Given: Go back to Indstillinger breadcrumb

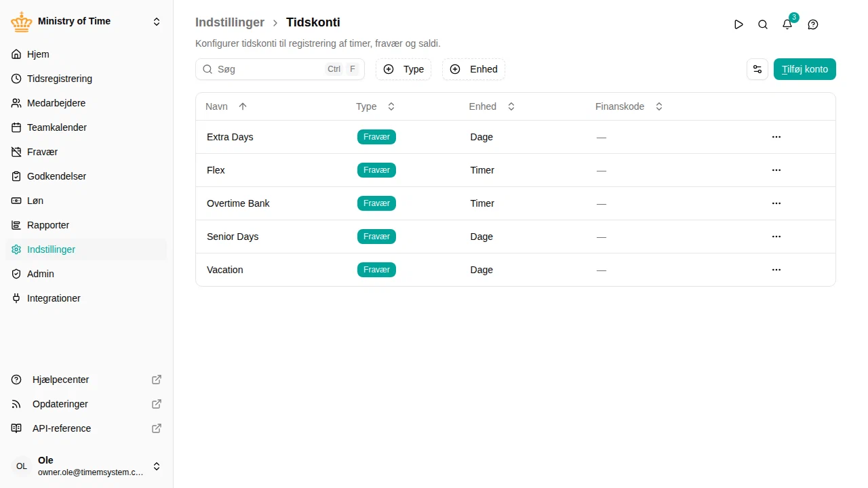Looking at the screenshot, I should coord(230,22).
